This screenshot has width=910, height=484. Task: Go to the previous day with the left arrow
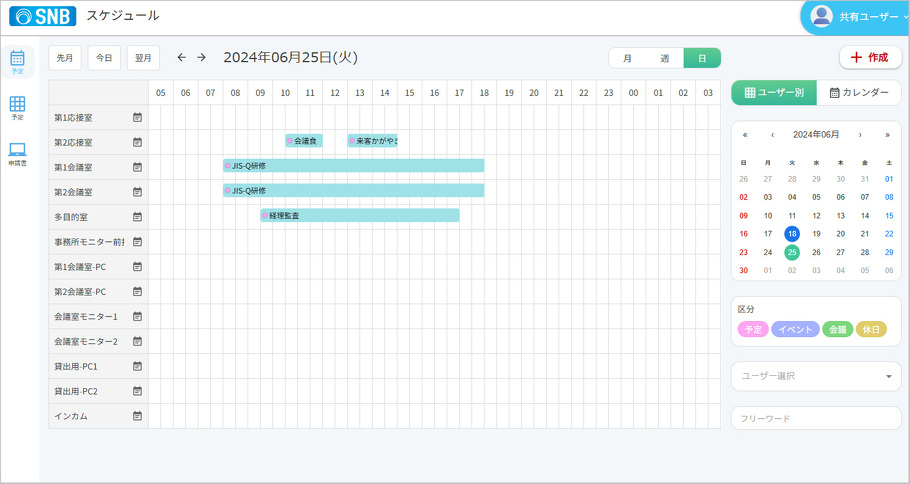tap(181, 58)
